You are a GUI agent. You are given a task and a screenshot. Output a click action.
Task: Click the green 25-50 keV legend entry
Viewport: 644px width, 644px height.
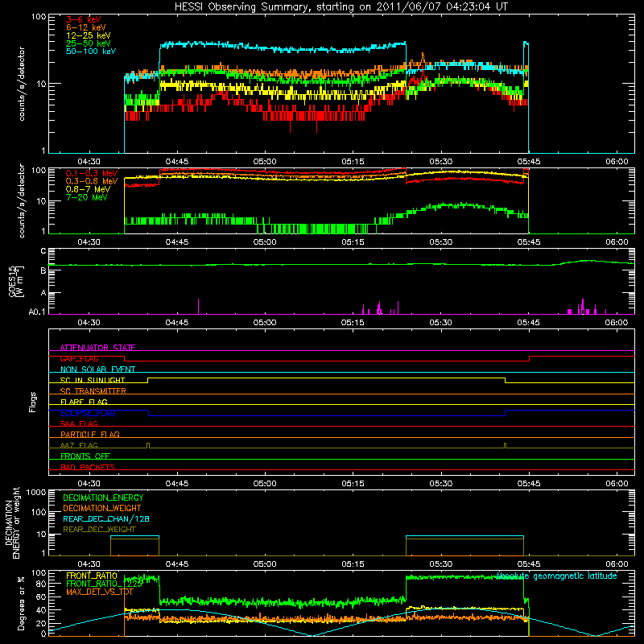88,43
